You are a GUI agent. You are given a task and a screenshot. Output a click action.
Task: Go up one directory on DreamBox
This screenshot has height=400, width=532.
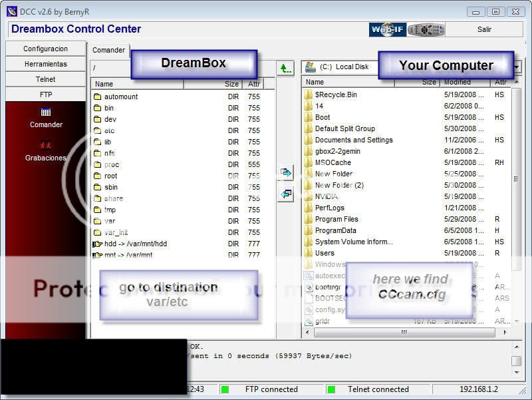(x=285, y=68)
